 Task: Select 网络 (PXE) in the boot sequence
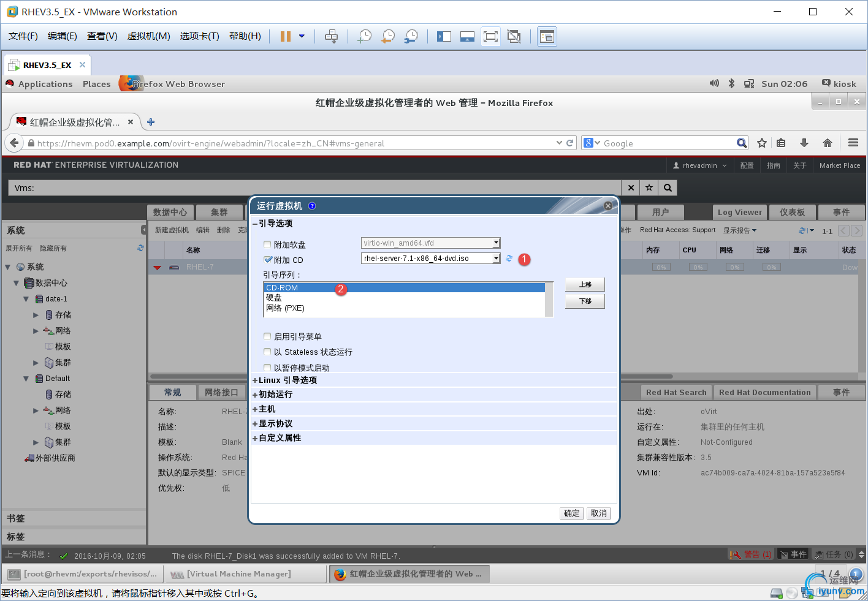(x=405, y=308)
